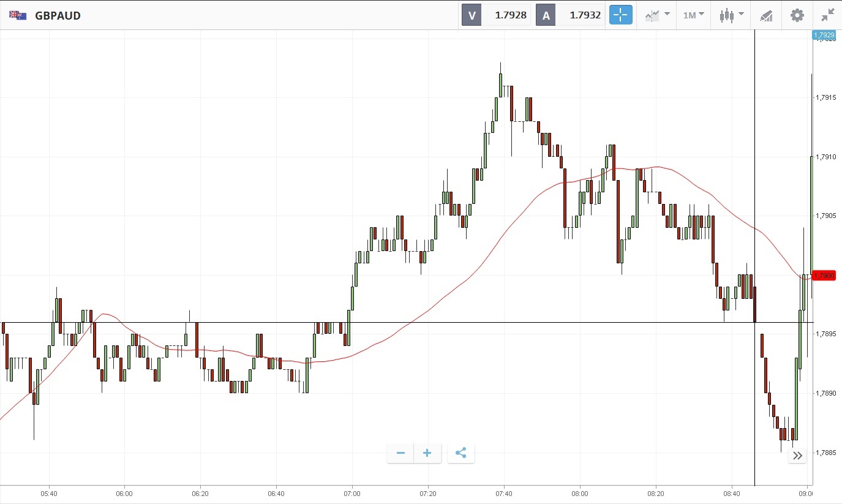
Task: Click the 08:00 time axis label
Action: [x=580, y=493]
